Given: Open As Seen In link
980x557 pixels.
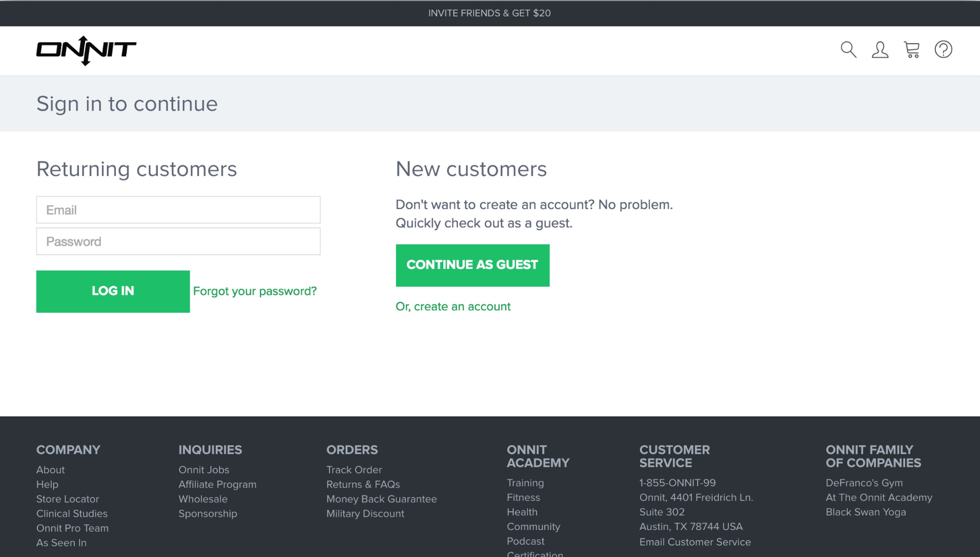Looking at the screenshot, I should [x=61, y=542].
